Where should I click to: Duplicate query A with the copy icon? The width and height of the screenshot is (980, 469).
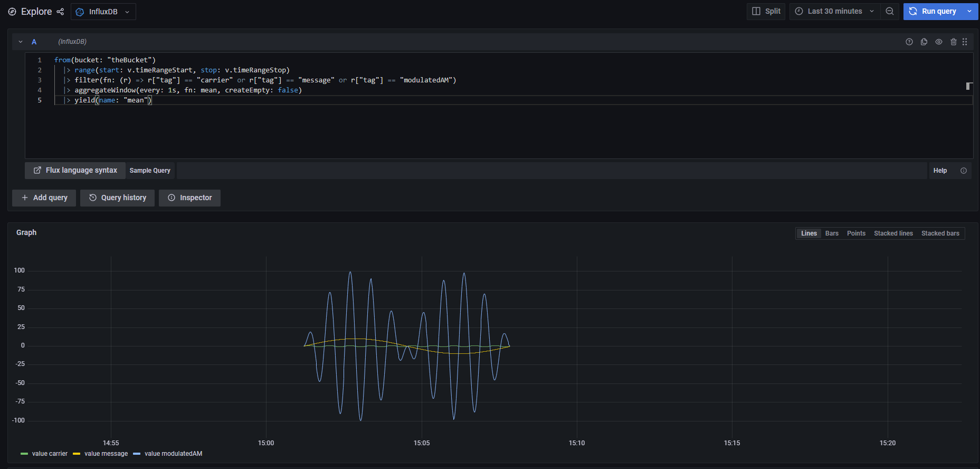[924, 42]
